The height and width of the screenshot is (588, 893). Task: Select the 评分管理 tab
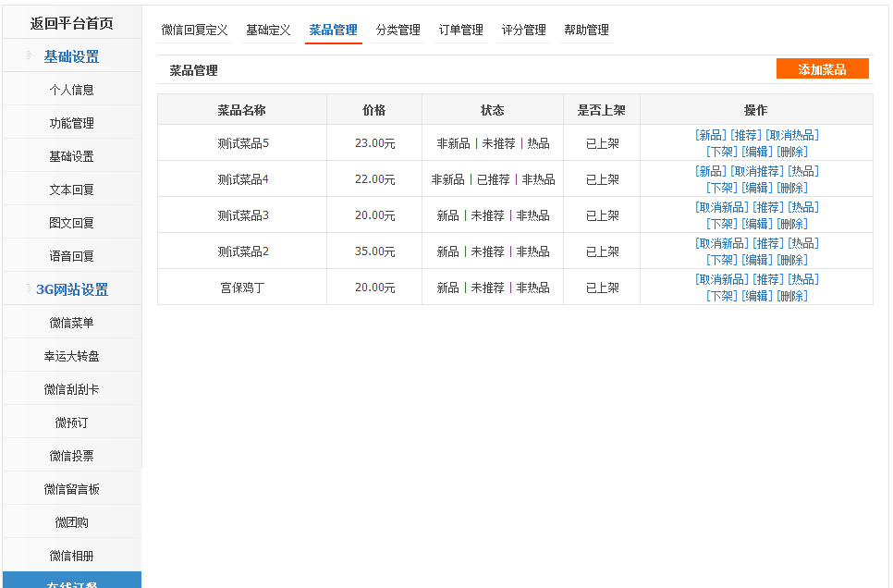click(x=523, y=30)
